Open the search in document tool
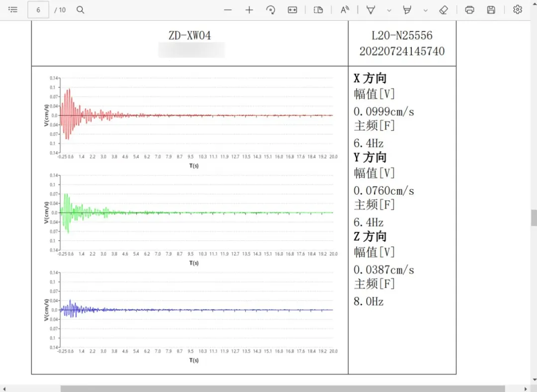 (x=81, y=10)
